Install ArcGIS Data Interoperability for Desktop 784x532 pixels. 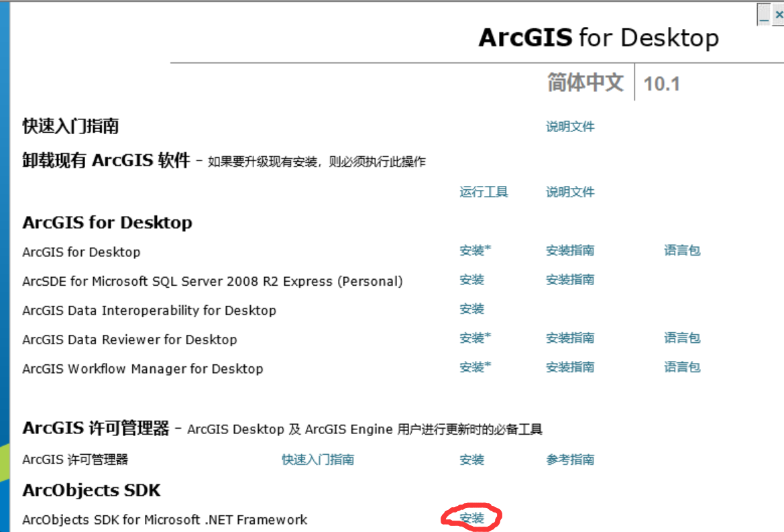coord(471,309)
